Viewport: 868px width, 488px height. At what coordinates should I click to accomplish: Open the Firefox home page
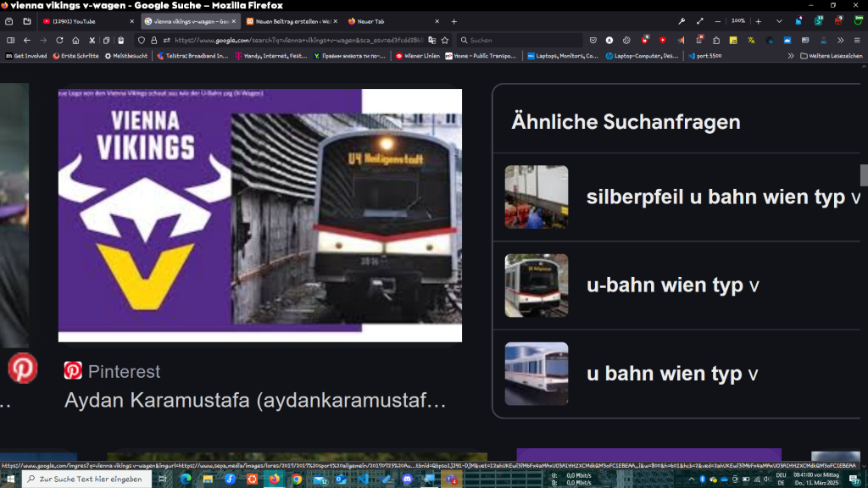tap(75, 41)
